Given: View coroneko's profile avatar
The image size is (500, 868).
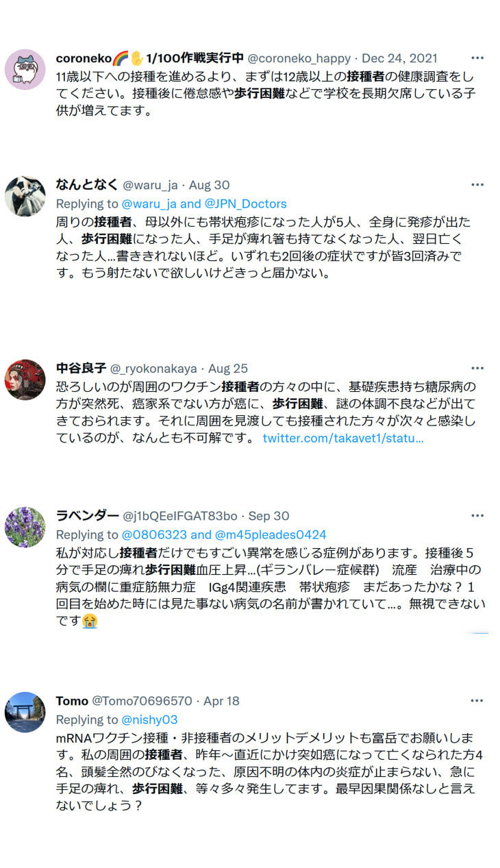Looking at the screenshot, I should coord(25,69).
